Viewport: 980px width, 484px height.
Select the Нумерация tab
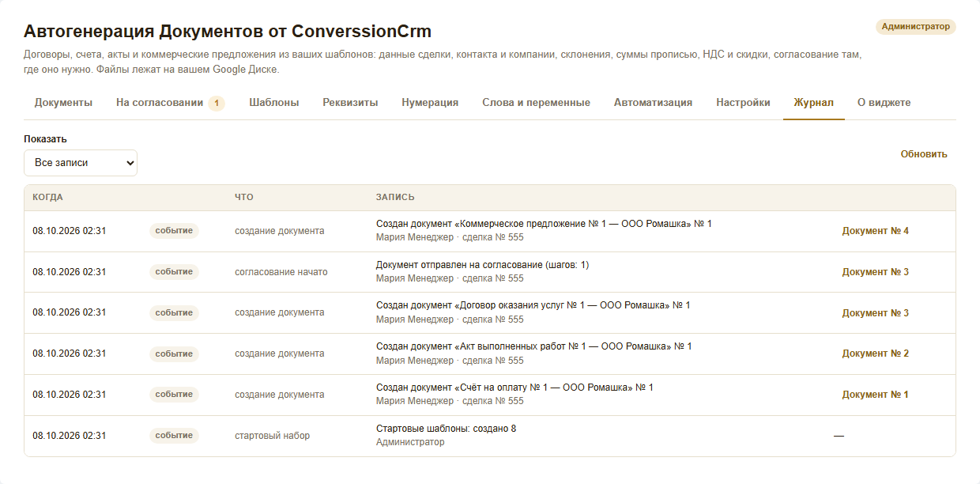(x=430, y=103)
